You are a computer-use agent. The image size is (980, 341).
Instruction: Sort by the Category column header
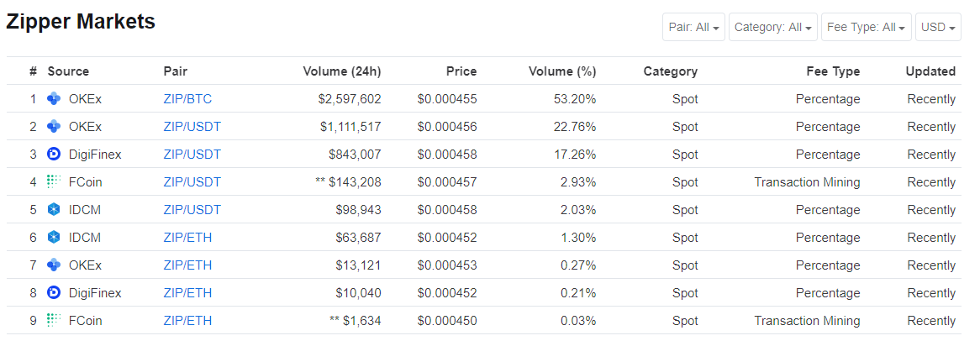671,71
